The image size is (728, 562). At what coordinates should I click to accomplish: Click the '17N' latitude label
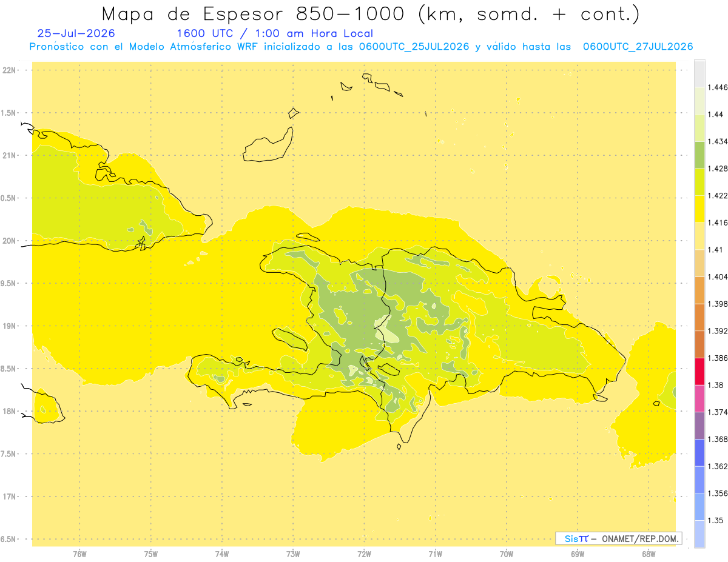pos(9,497)
